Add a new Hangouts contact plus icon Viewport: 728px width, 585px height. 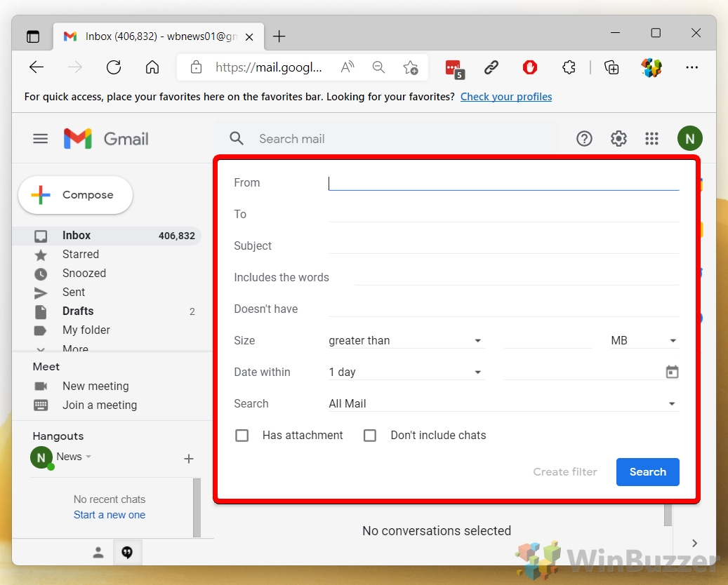coord(189,459)
